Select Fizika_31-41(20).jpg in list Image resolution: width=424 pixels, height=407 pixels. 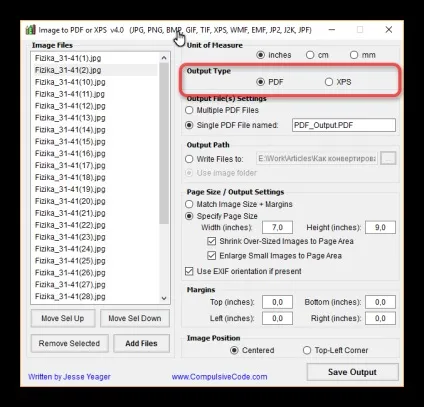pos(95,201)
